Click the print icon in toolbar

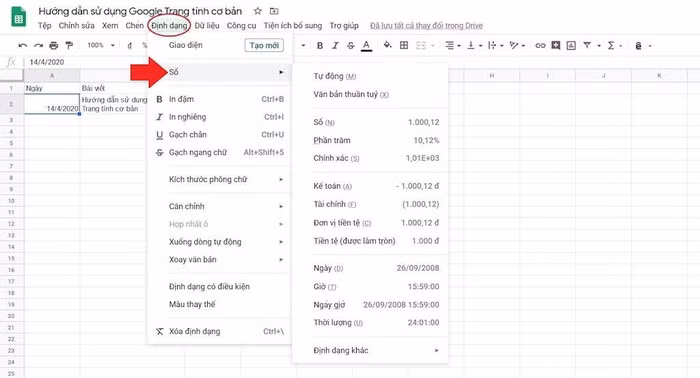[54, 46]
